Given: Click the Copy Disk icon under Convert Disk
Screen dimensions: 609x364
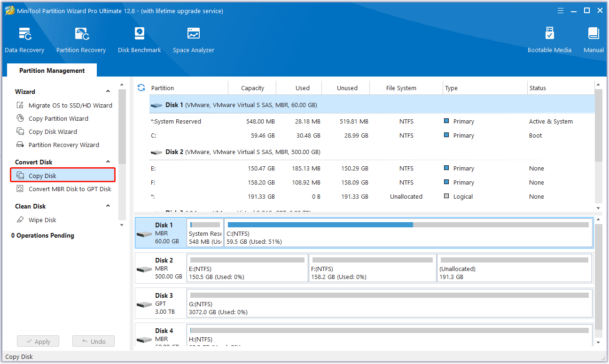Looking at the screenshot, I should (20, 176).
